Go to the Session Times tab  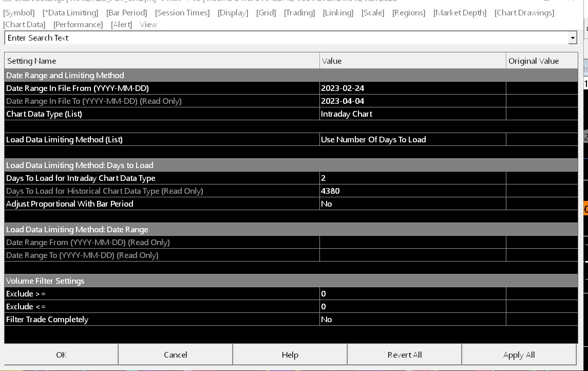182,13
